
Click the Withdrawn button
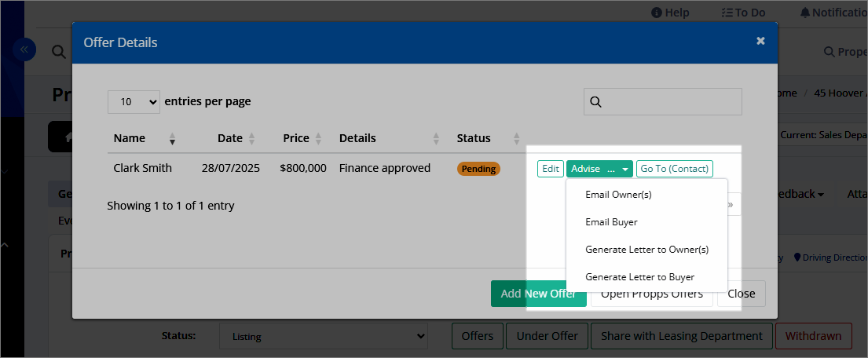[814, 336]
